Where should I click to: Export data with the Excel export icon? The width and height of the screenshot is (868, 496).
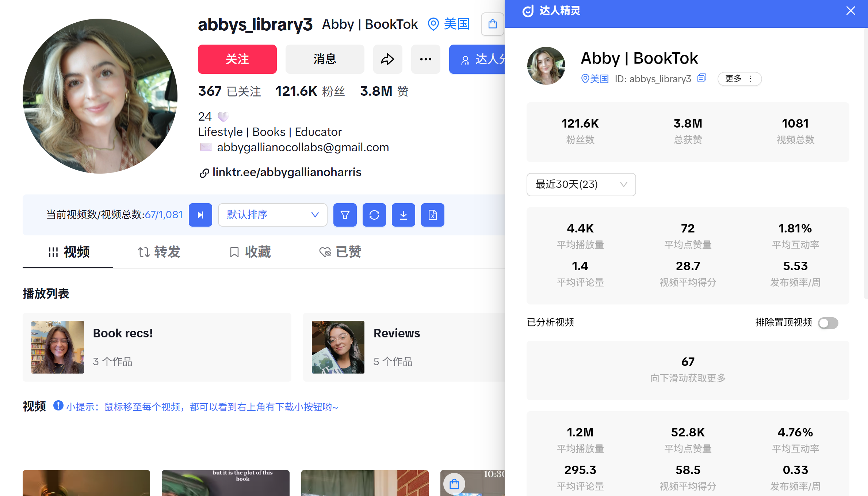click(432, 215)
